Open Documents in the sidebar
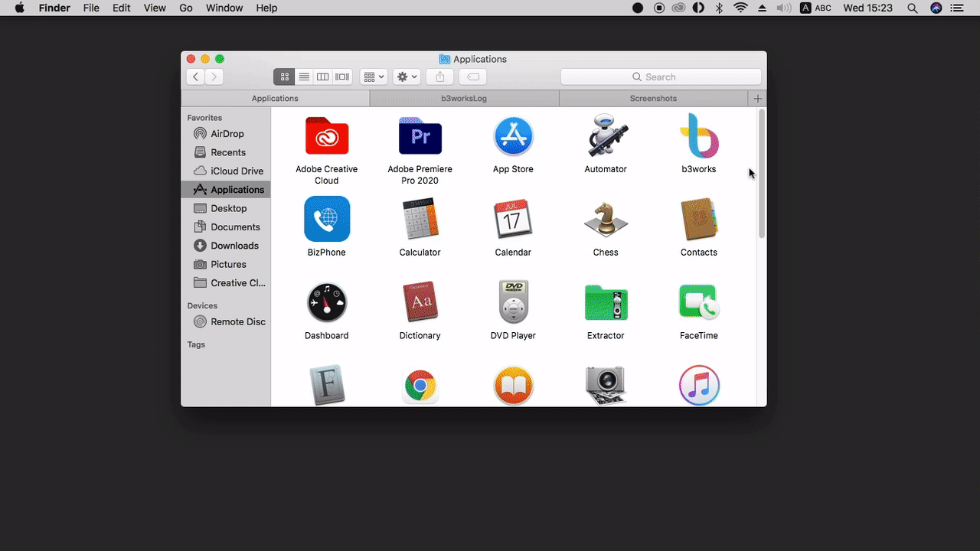980x551 pixels. [x=226, y=227]
